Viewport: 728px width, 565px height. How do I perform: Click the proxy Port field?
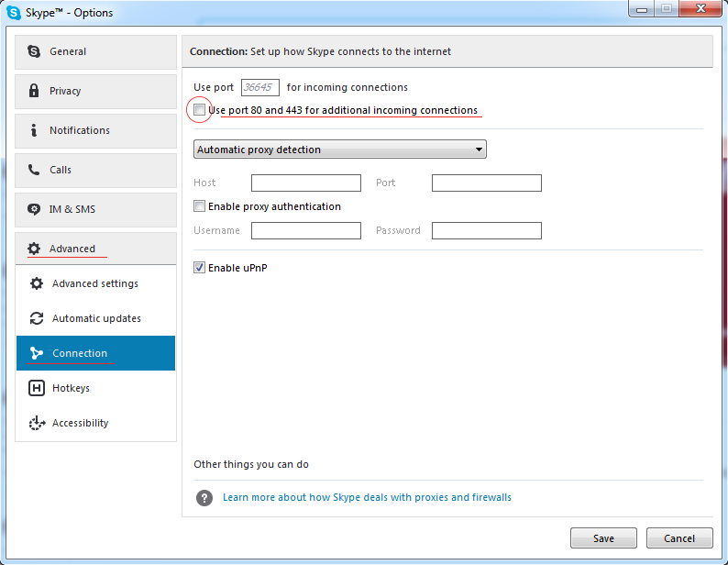click(x=487, y=183)
